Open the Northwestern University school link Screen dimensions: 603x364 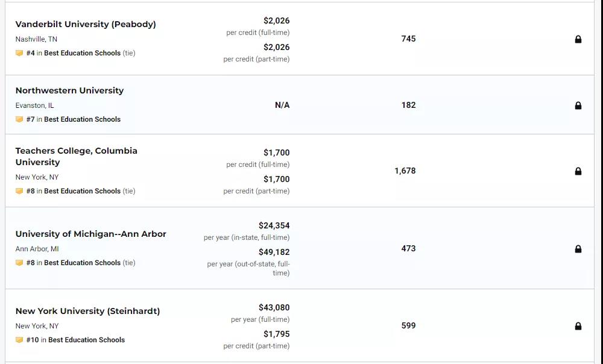point(69,91)
